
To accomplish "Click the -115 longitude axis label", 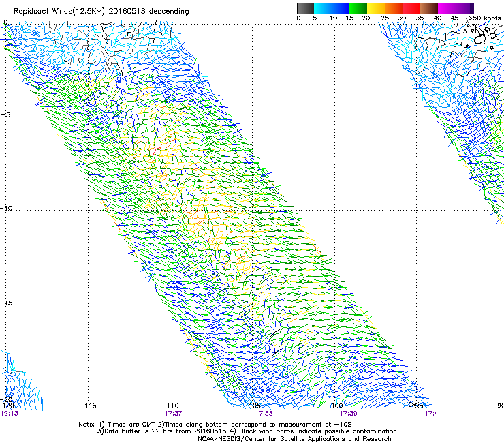I will (88, 406).
